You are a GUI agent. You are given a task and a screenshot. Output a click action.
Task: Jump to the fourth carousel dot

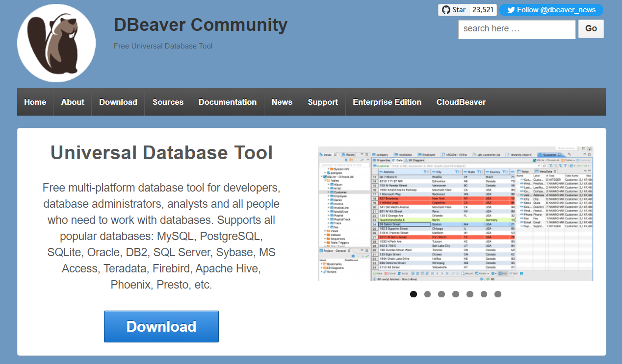tap(456, 294)
